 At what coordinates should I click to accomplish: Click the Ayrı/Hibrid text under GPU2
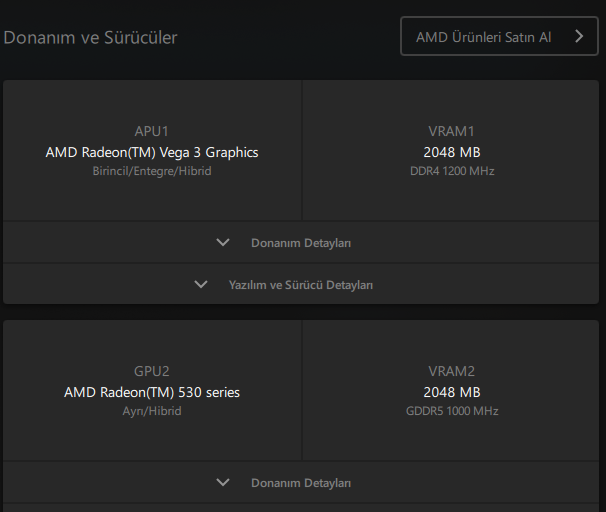[x=152, y=411]
